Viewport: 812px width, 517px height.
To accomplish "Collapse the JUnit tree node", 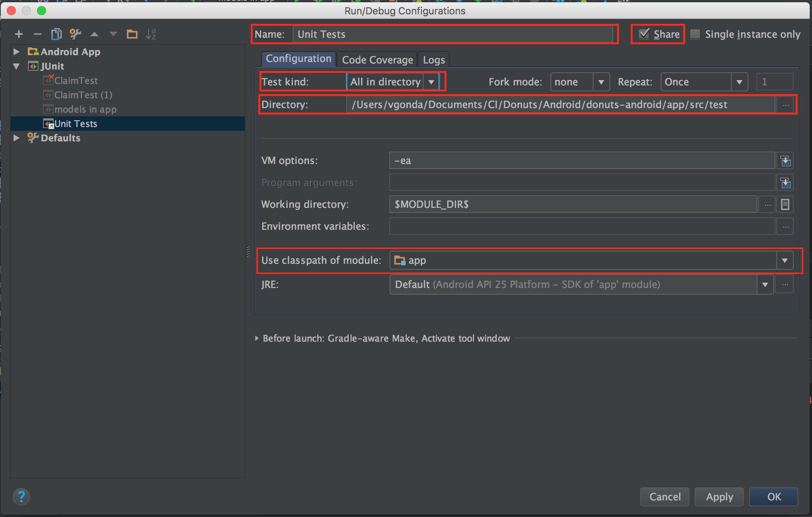I will 17,66.
